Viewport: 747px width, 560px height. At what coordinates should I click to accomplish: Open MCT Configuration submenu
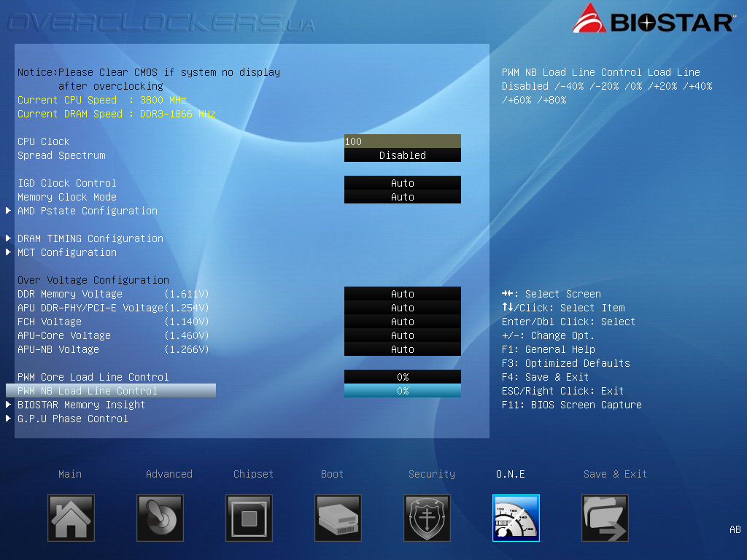tap(67, 252)
